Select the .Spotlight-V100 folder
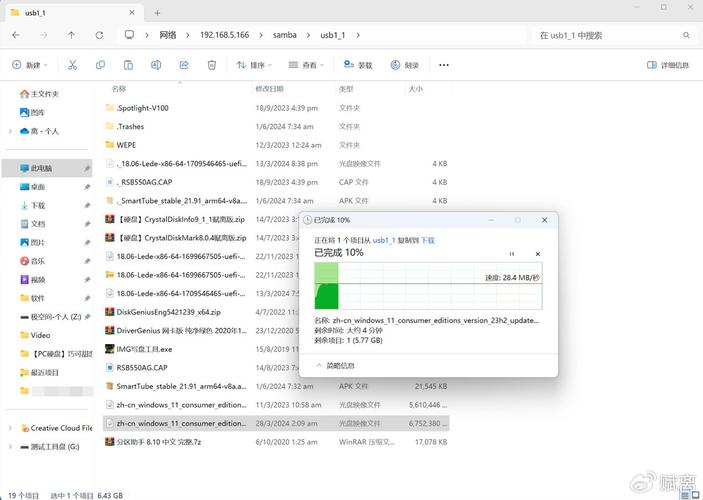Image resolution: width=703 pixels, height=500 pixels. 276,108
